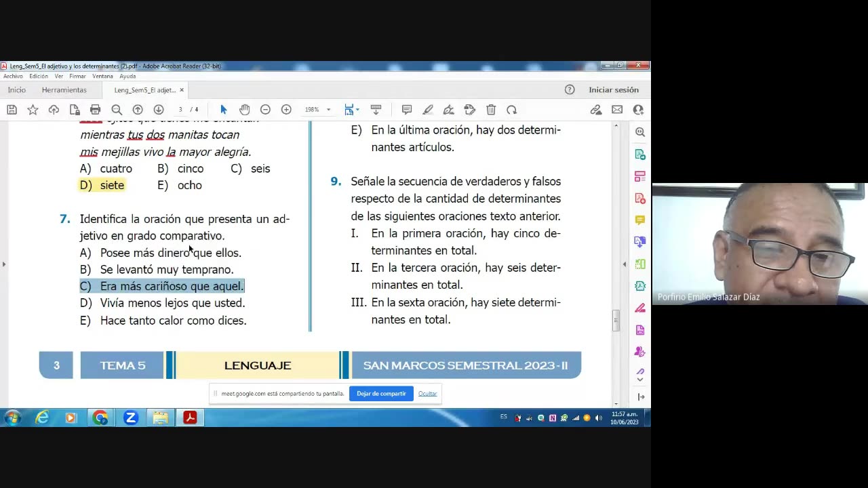Image resolution: width=868 pixels, height=488 pixels.
Task: Open the teal Compress PDF sidebar tool
Action: tap(640, 286)
